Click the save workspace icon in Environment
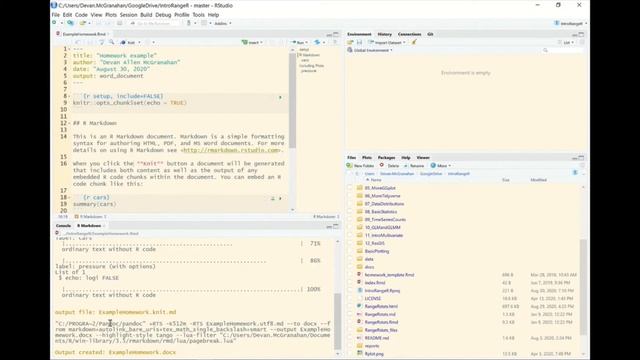 (x=359, y=42)
